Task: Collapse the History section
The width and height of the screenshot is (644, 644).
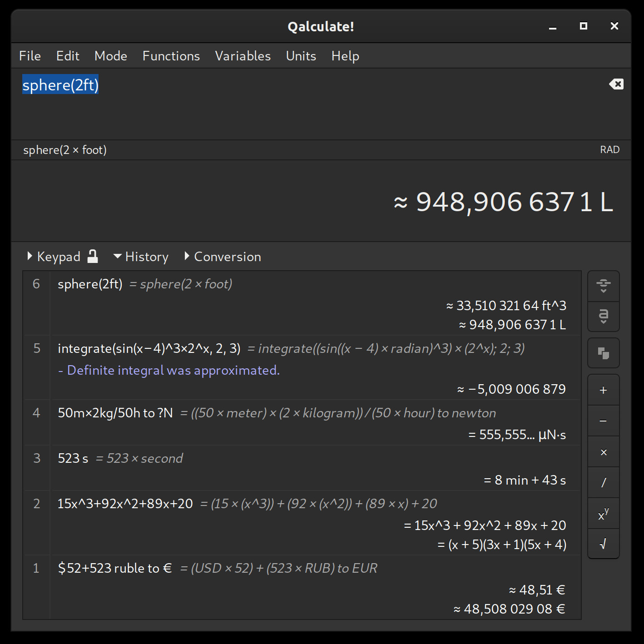Action: click(x=141, y=257)
